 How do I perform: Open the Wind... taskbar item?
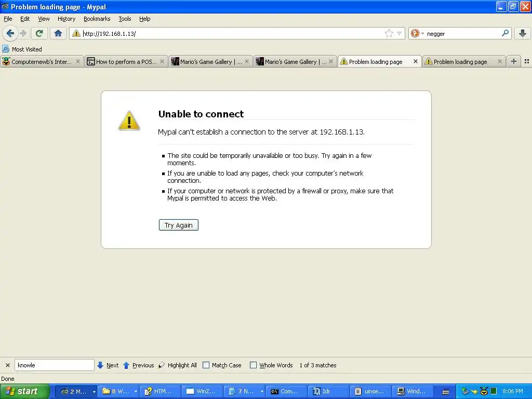click(412, 391)
